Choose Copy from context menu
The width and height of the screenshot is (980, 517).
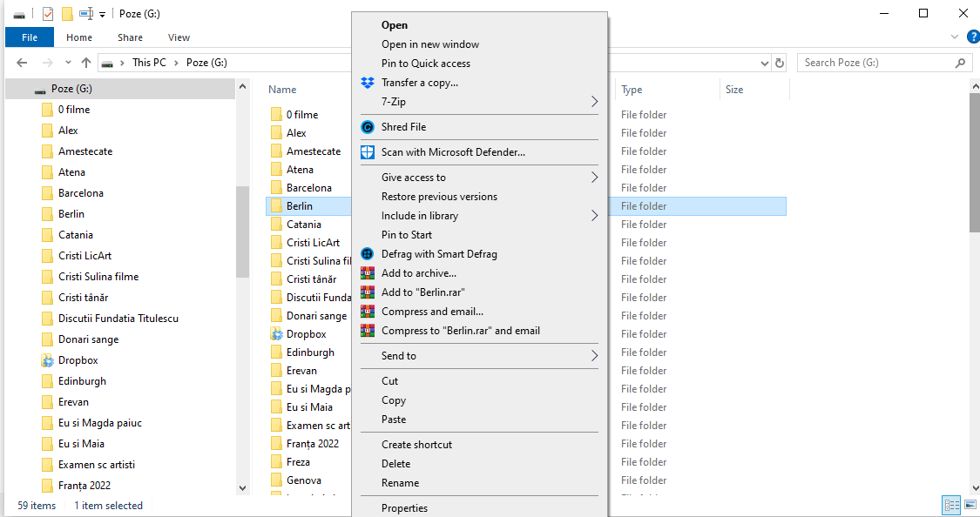(x=394, y=400)
